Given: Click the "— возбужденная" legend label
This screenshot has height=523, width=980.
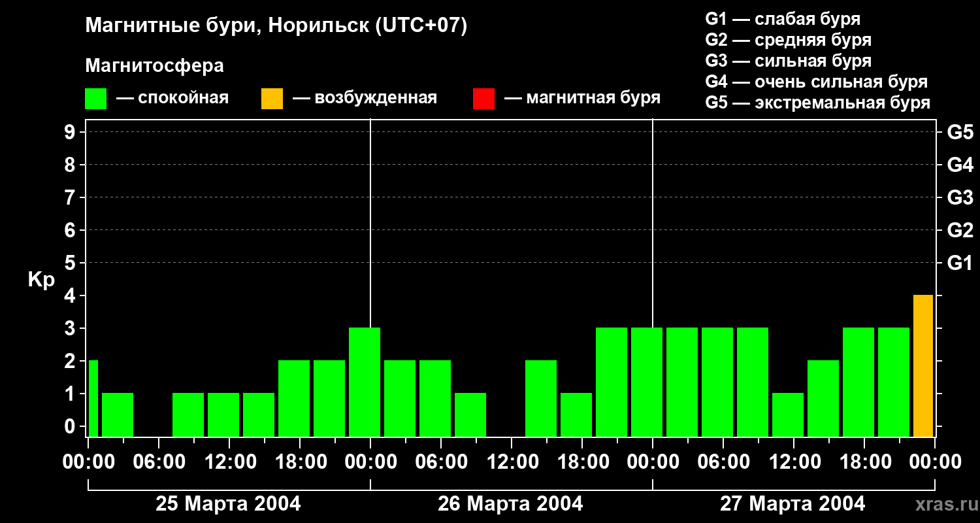Looking at the screenshot, I should pos(365,98).
